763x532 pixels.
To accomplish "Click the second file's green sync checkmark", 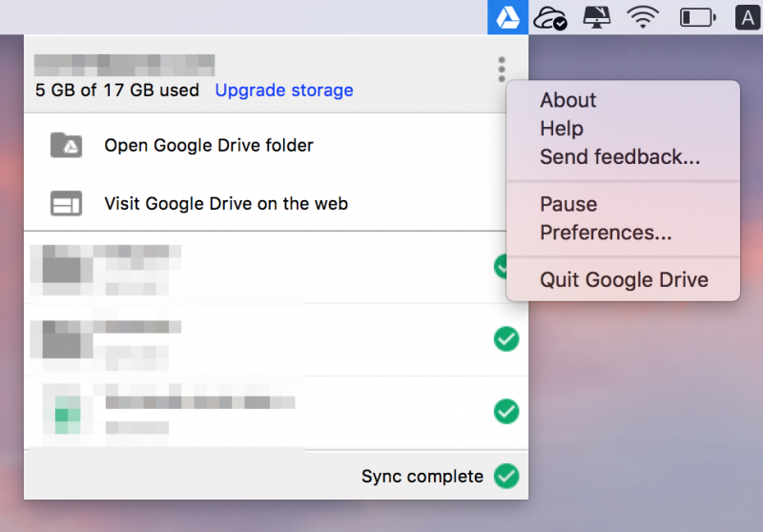I will pos(506,339).
